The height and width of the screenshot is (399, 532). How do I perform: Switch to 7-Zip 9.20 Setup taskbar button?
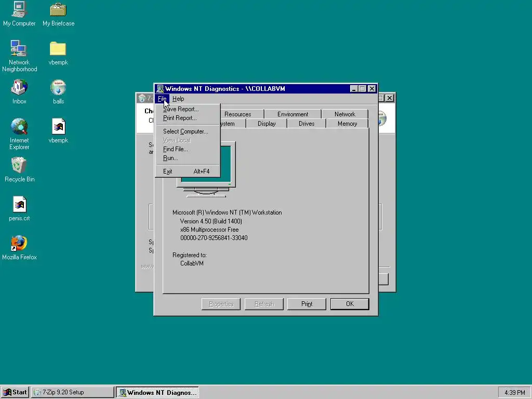(x=73, y=392)
